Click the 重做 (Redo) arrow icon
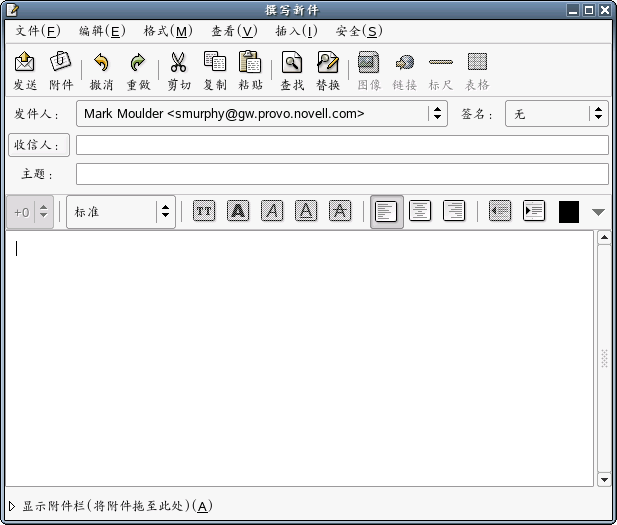Screen dimensions: 617x525 pyautogui.click(x=138, y=62)
